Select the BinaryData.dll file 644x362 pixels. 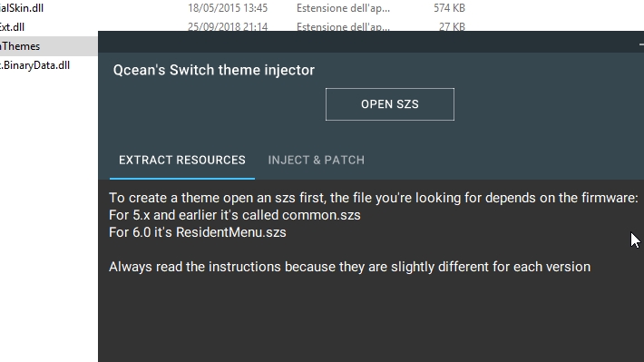34,65
